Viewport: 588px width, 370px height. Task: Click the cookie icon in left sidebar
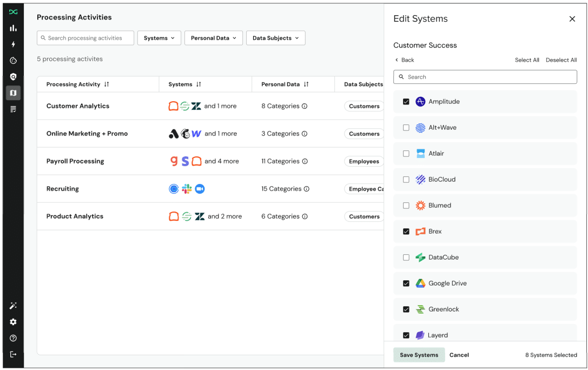click(x=13, y=61)
